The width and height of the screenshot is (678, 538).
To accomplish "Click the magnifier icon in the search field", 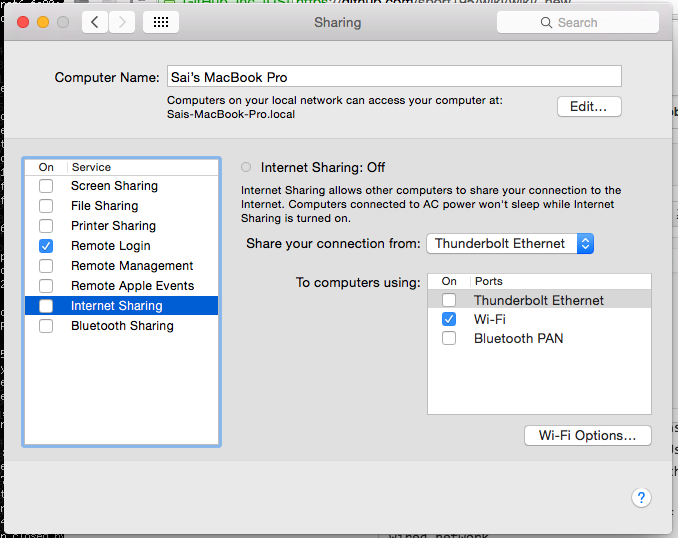I will tap(546, 22).
